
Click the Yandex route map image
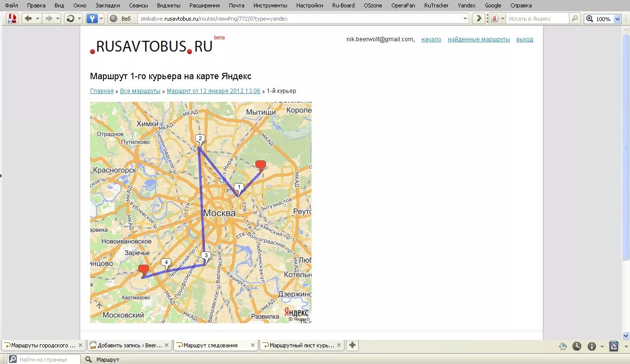click(201, 212)
